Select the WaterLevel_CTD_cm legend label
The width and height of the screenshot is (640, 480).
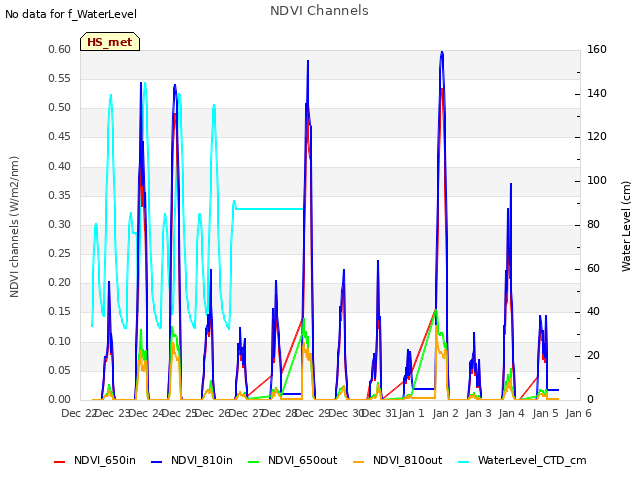click(x=532, y=460)
